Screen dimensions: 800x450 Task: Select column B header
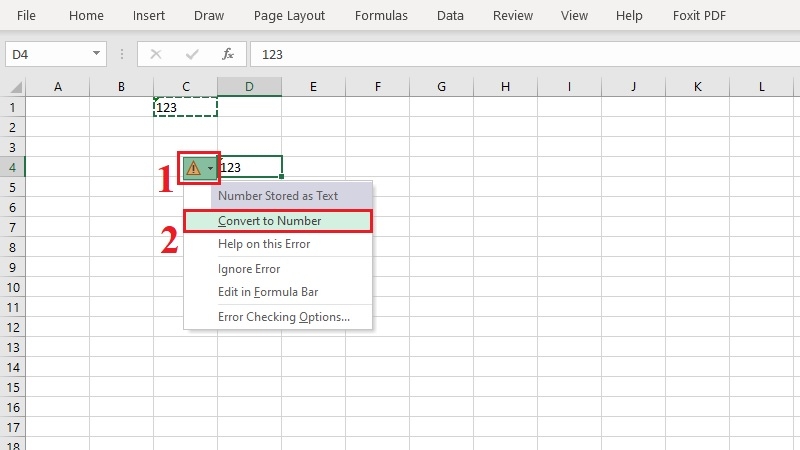point(121,87)
